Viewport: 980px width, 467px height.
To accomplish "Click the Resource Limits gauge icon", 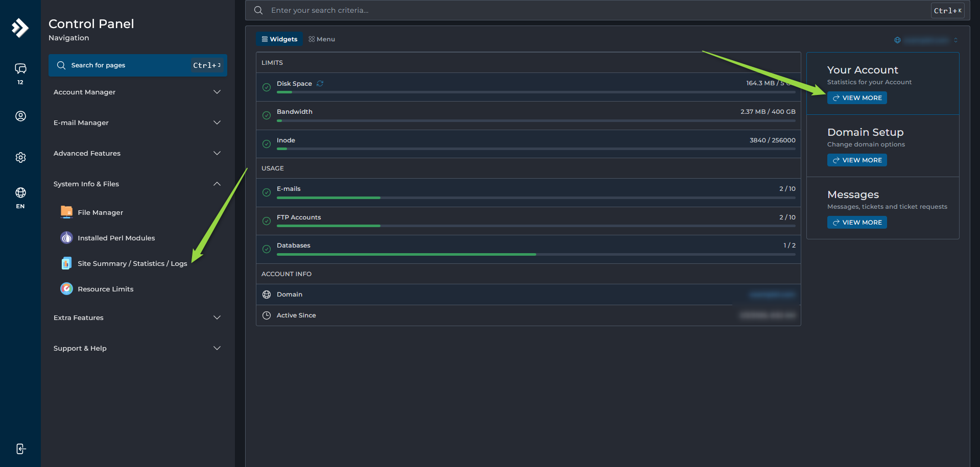I will click(x=66, y=288).
